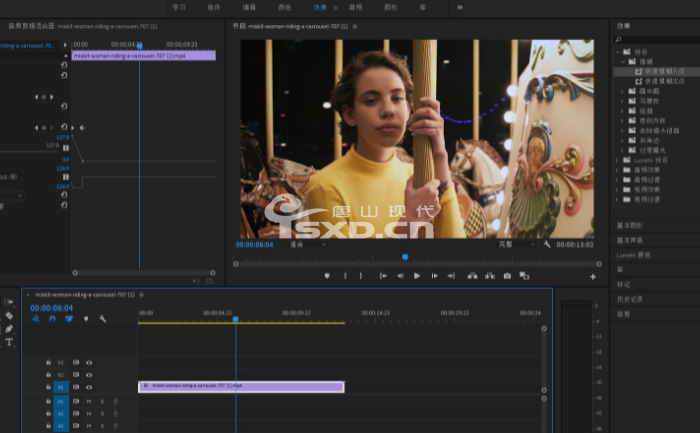
Task: Expand the Lumetri 预设 folder
Action: click(x=617, y=160)
